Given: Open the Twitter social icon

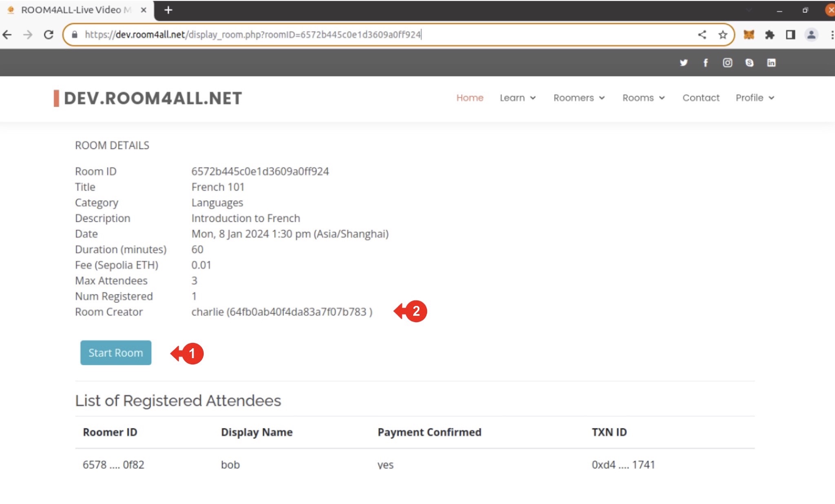Looking at the screenshot, I should click(x=684, y=62).
